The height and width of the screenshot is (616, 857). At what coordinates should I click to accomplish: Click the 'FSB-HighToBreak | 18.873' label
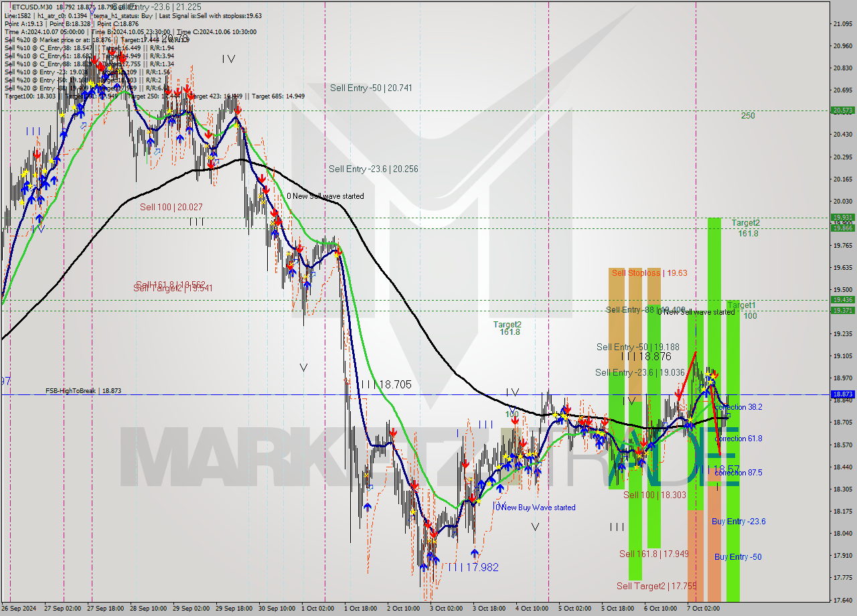point(84,390)
